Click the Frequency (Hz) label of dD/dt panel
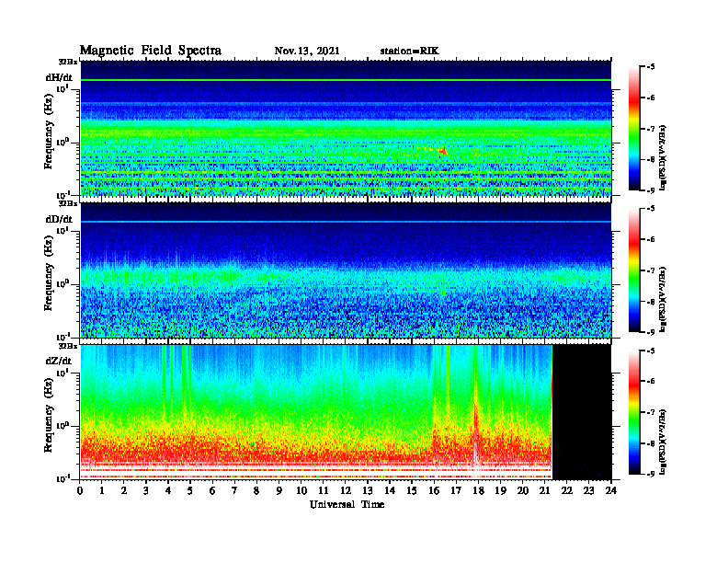This screenshot has height=563, width=728. (x=49, y=273)
